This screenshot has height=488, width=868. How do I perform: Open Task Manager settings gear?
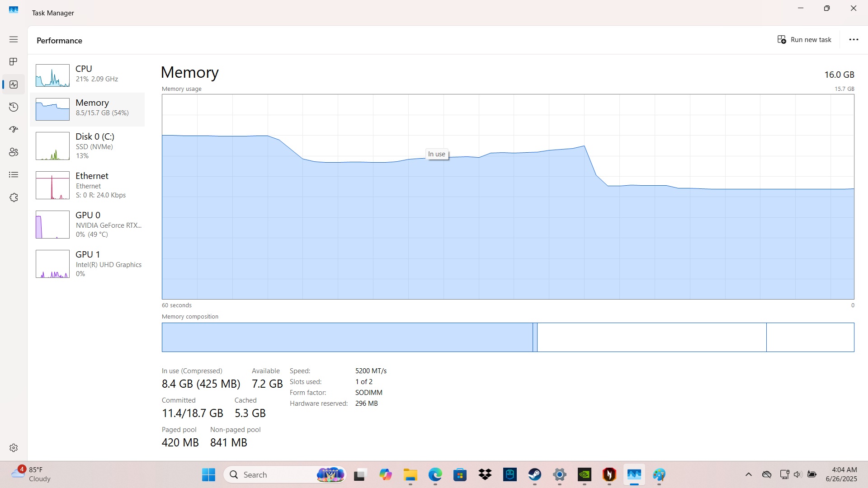(x=14, y=448)
